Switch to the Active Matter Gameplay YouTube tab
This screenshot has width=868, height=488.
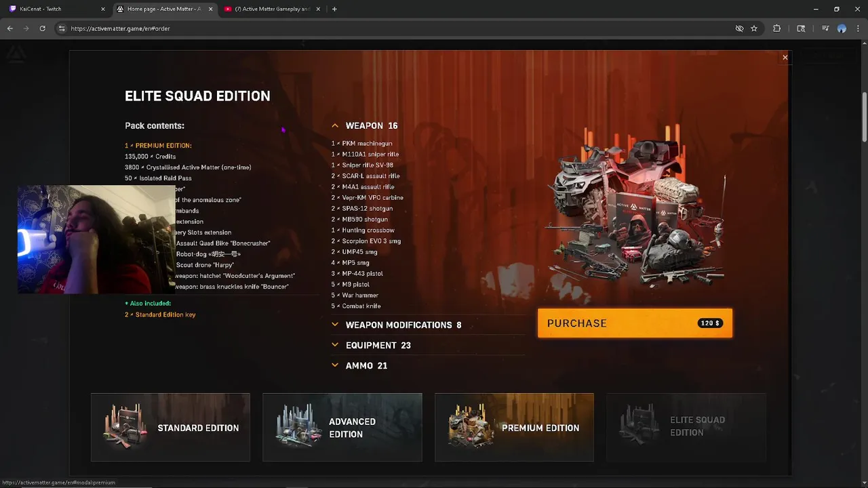[x=271, y=9]
